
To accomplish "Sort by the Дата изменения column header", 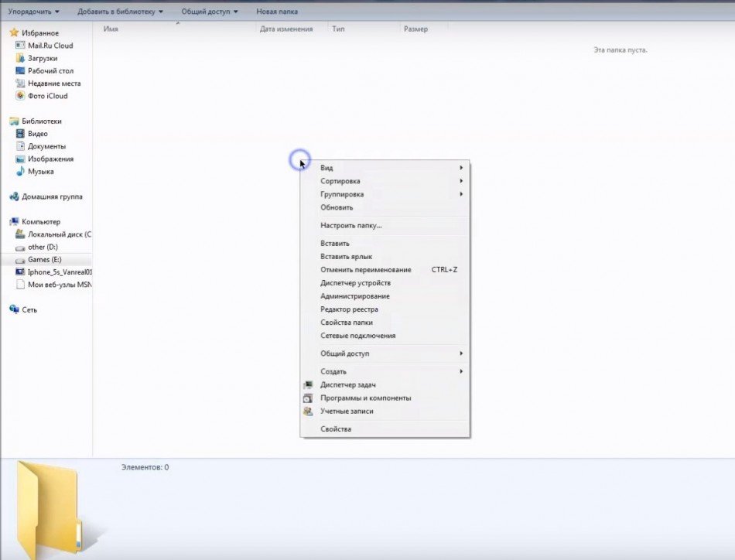I will click(286, 29).
